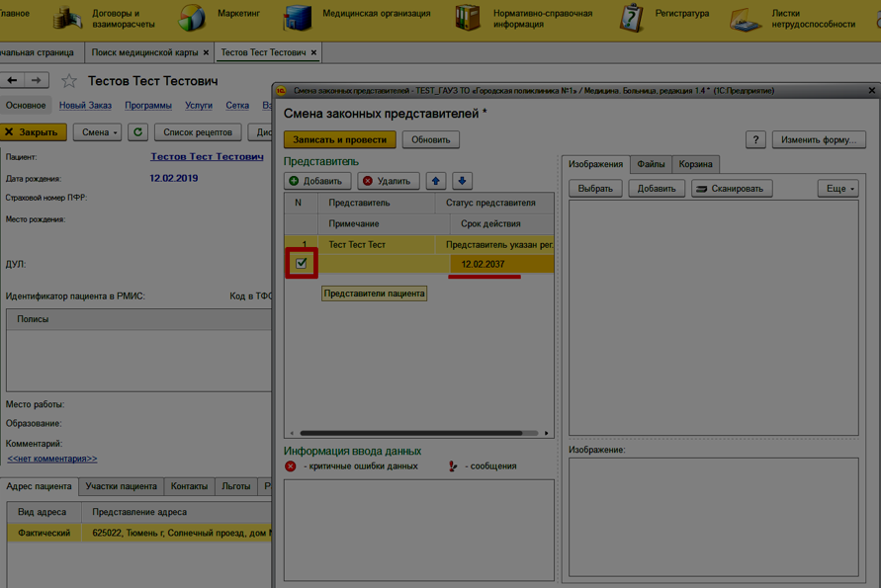881x588 pixels.
Task: Toggle the checkbox in the representative row
Action: [x=302, y=264]
